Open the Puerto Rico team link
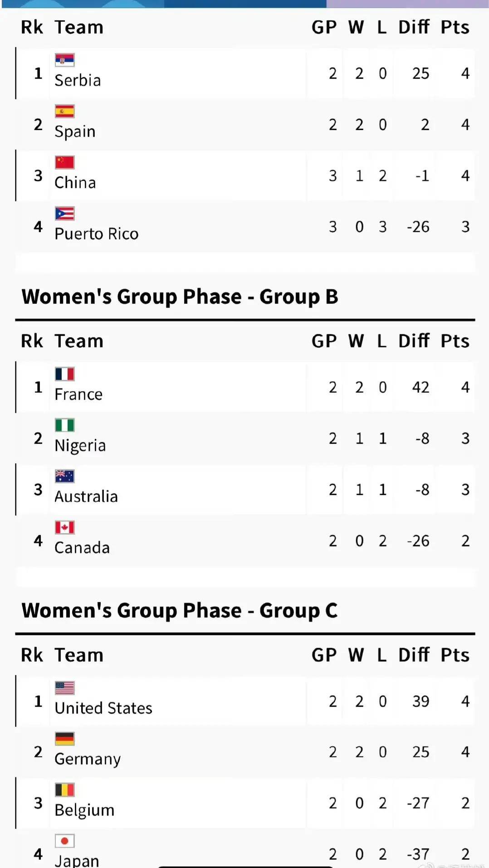This screenshot has width=489, height=868. (x=96, y=234)
